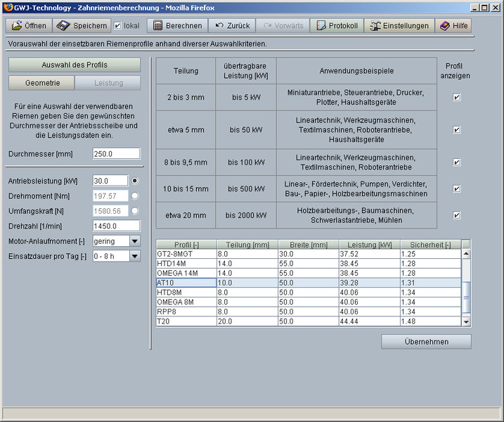Expand the Motor-Anlaufmoment dropdown

134,241
